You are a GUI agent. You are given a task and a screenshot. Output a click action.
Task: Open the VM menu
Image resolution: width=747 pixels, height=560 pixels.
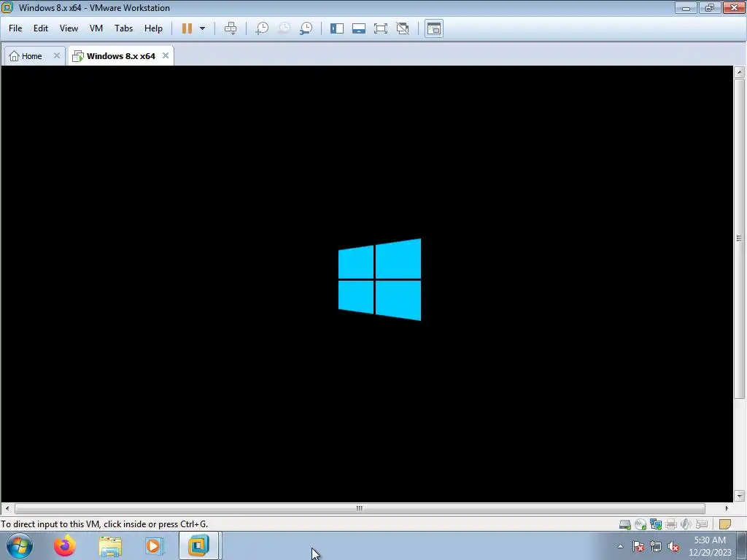point(96,28)
